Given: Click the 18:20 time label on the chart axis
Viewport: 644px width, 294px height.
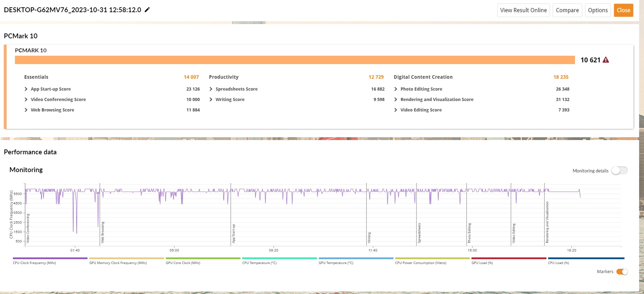Looking at the screenshot, I should pos(572,250).
